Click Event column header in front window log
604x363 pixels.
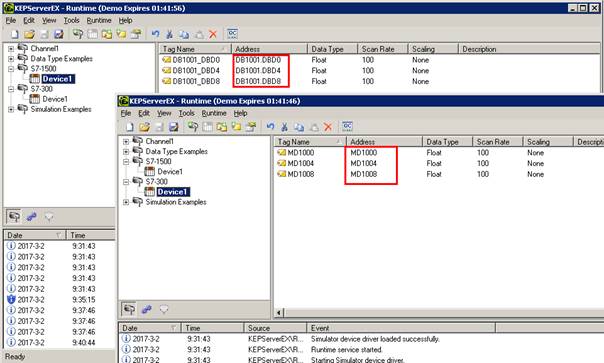401,328
